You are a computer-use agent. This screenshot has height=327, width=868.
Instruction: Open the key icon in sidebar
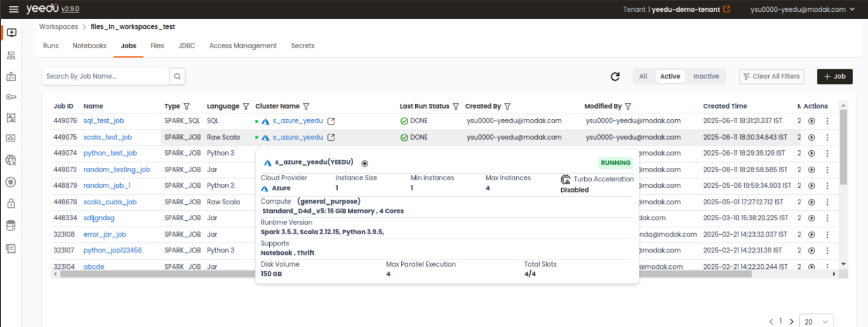point(11,97)
